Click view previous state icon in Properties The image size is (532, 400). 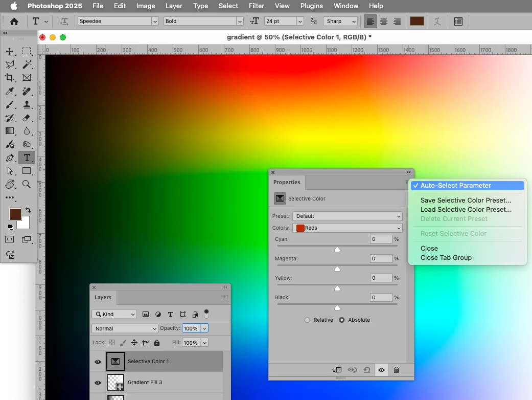[352, 370]
